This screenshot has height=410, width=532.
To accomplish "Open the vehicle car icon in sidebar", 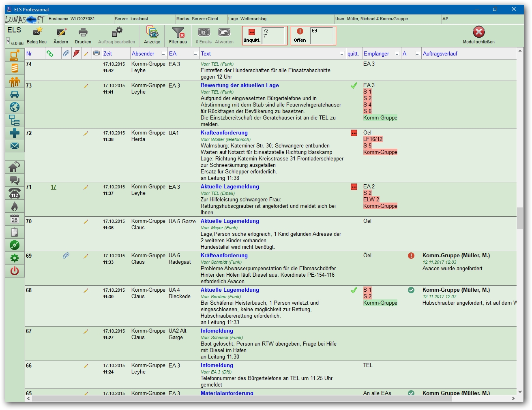I will pyautogui.click(x=15, y=94).
